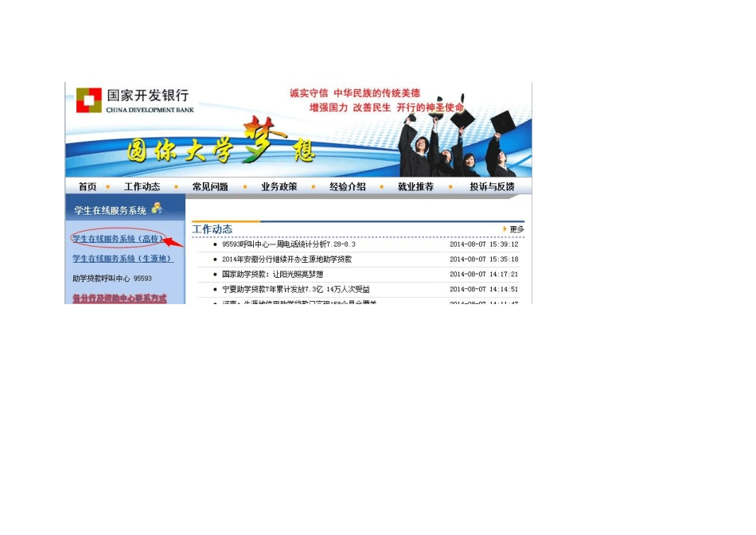Click timestamp 2014-08-07 14:14:51

pyautogui.click(x=484, y=290)
